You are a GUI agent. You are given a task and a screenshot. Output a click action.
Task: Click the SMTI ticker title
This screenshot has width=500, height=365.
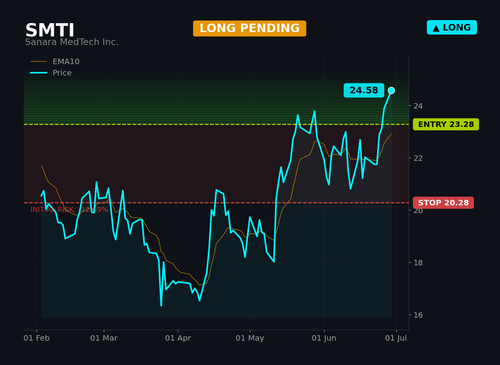[50, 30]
